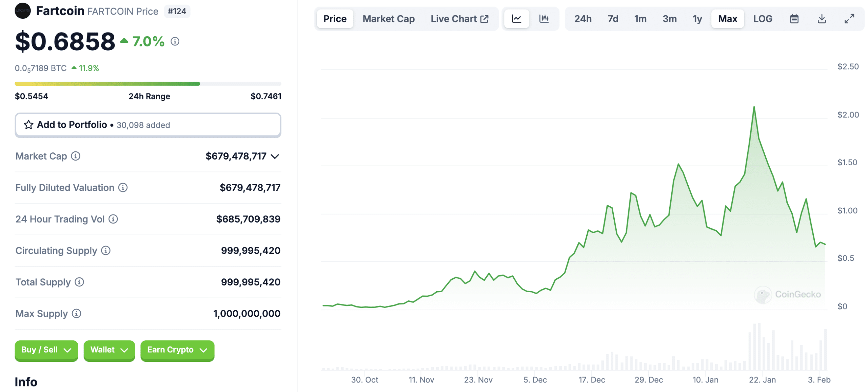Expand chart to fullscreen

coord(849,19)
